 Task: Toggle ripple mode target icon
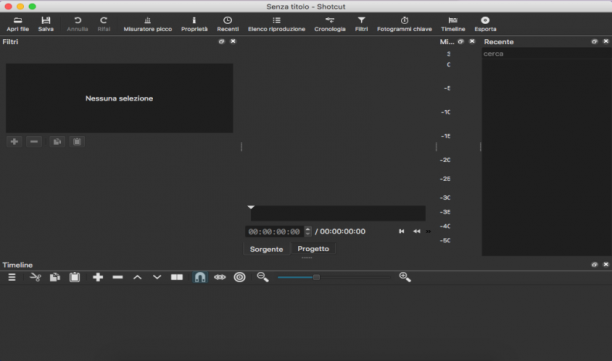point(240,277)
